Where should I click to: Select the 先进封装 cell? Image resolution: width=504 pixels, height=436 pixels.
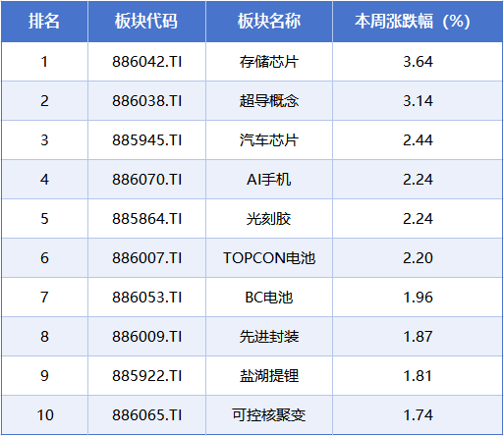(x=269, y=337)
